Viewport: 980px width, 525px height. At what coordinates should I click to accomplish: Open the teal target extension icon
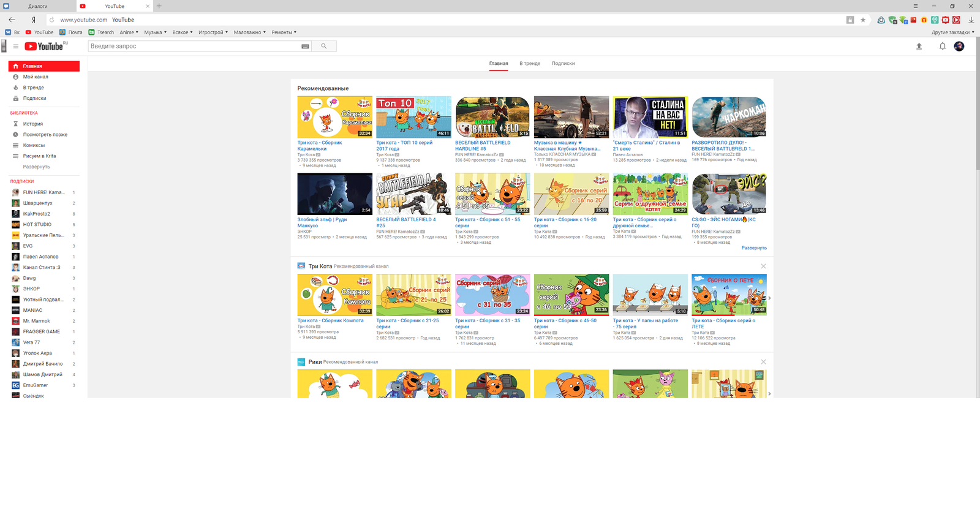coord(935,20)
